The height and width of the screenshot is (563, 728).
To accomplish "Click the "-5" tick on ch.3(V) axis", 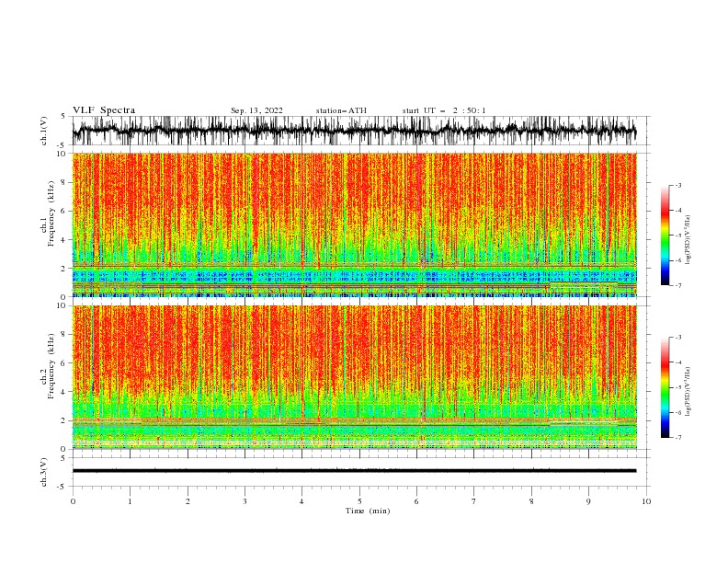I will tap(63, 487).
